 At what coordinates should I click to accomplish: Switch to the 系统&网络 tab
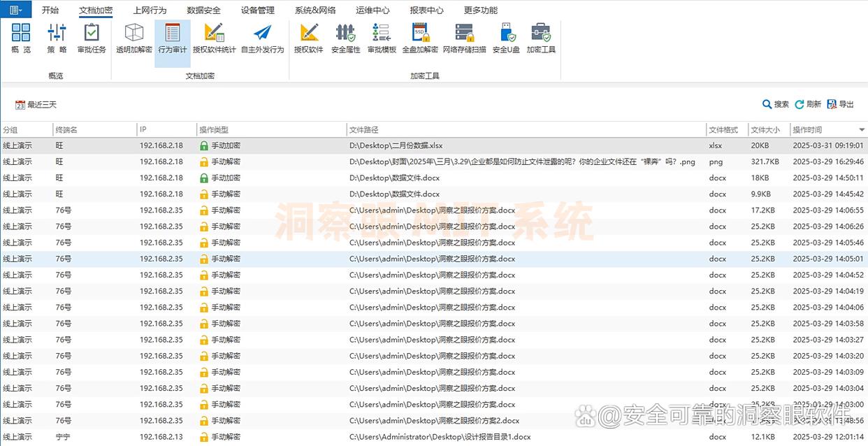tap(315, 10)
